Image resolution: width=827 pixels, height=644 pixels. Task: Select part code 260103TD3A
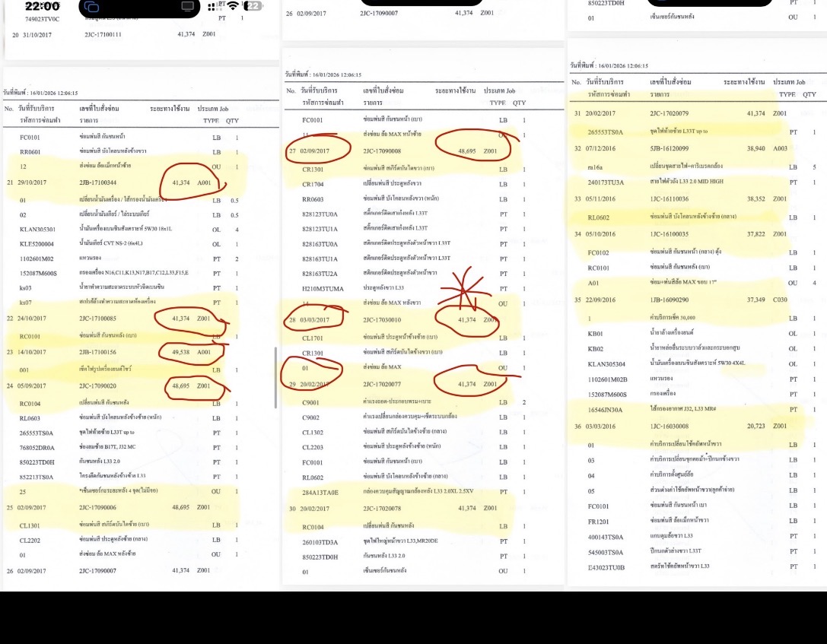pos(320,542)
